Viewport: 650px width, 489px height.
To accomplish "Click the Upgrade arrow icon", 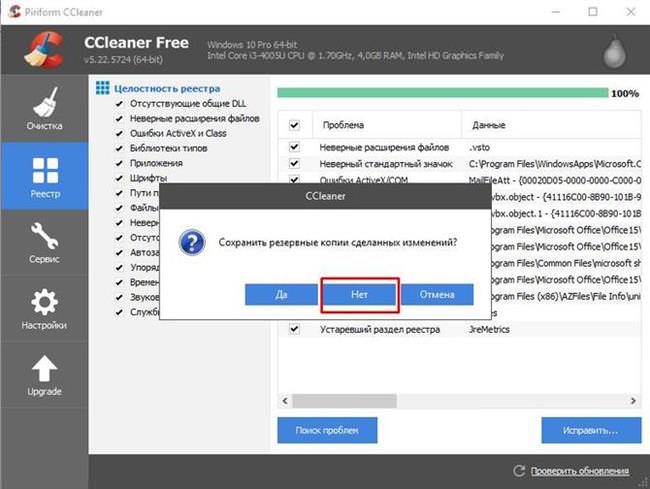I will click(44, 368).
